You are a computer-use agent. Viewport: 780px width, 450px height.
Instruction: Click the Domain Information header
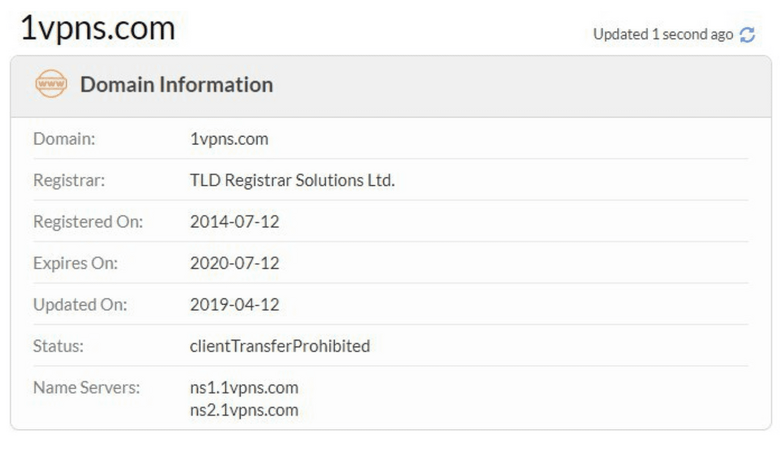(177, 85)
